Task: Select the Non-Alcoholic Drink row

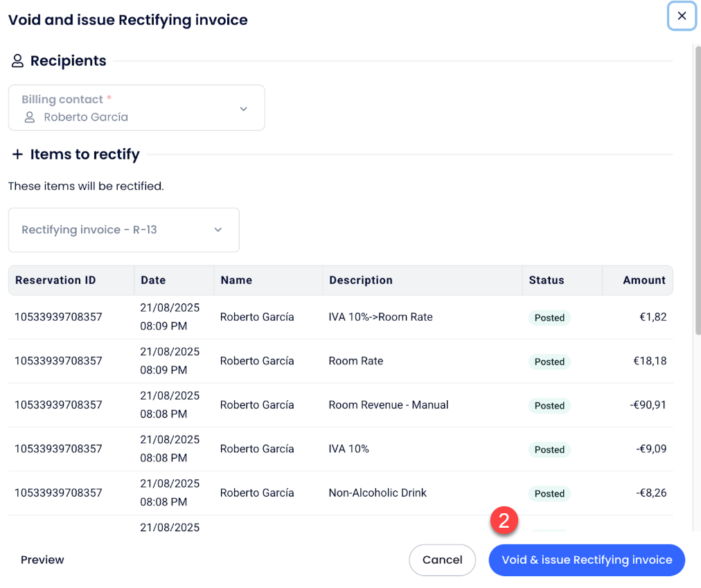Action: point(378,493)
